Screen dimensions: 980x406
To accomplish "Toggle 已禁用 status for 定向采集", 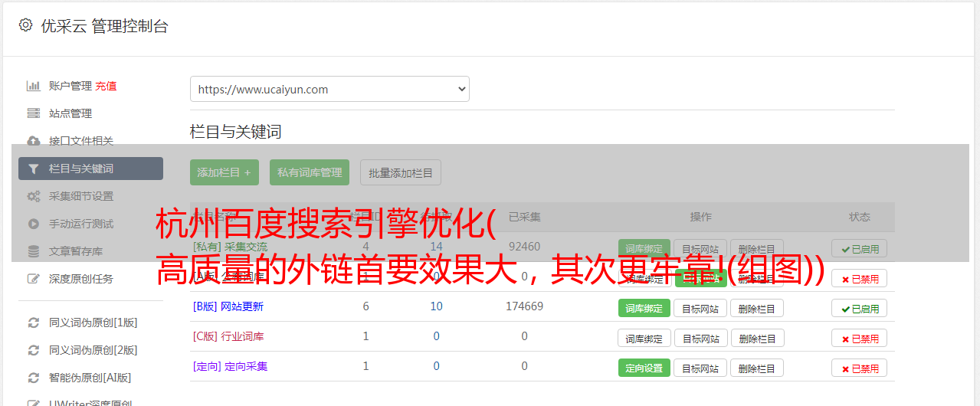I will (x=860, y=368).
